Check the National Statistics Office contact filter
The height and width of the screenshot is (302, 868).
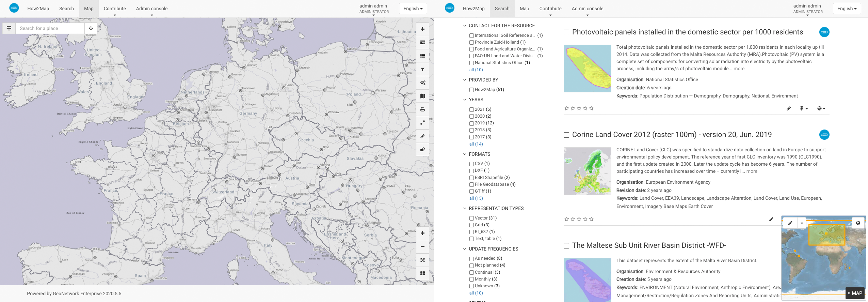471,63
